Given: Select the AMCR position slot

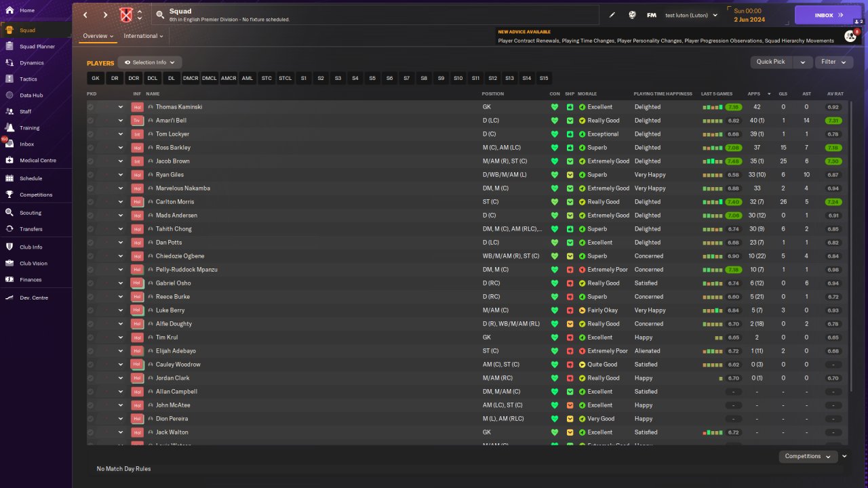Looking at the screenshot, I should click(229, 79).
